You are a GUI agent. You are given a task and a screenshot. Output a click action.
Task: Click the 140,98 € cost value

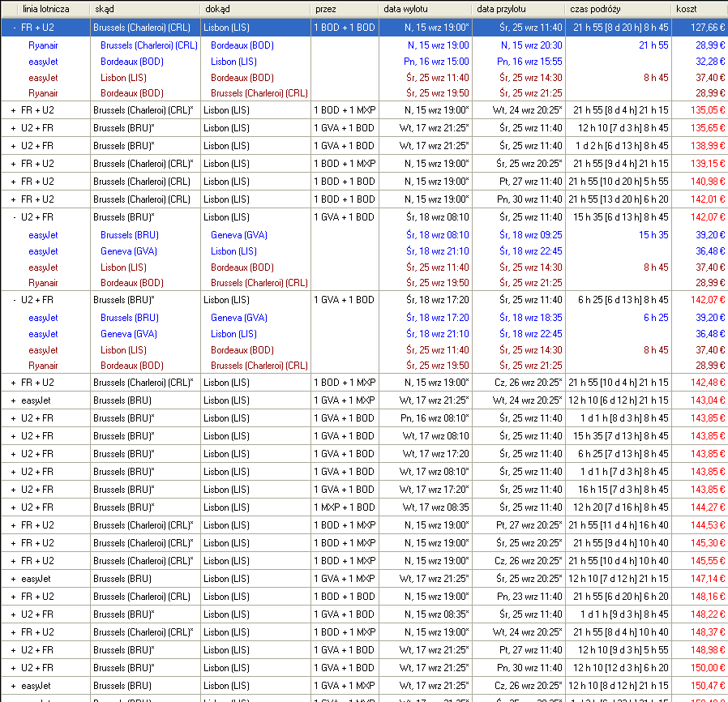coord(708,182)
